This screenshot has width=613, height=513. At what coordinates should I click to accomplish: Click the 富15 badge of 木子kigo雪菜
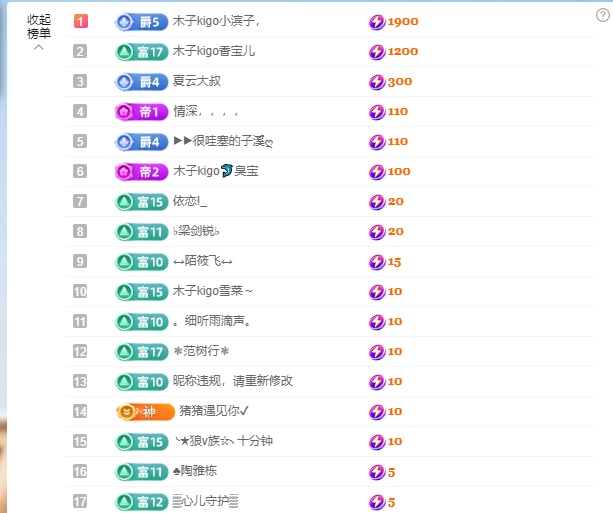[141, 292]
